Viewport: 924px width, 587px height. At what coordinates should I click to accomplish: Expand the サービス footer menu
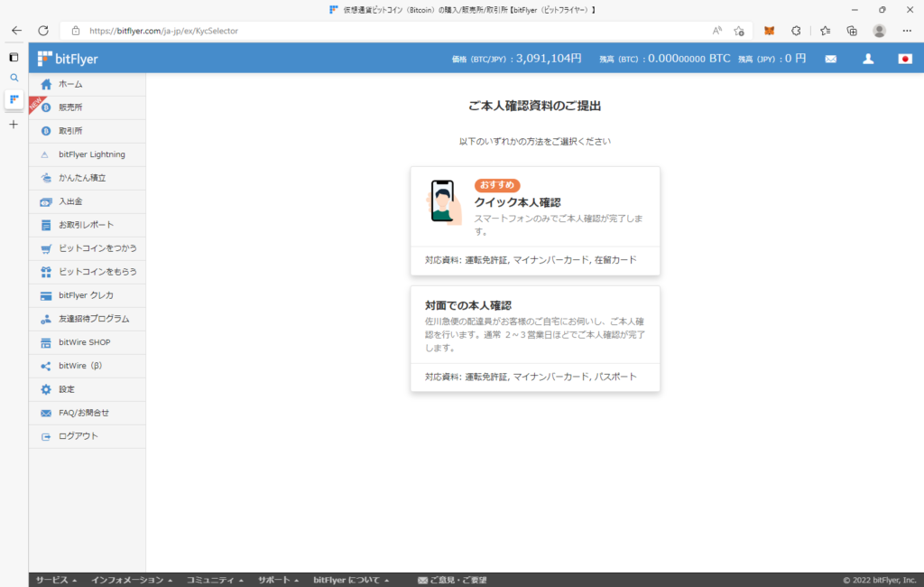(x=56, y=580)
